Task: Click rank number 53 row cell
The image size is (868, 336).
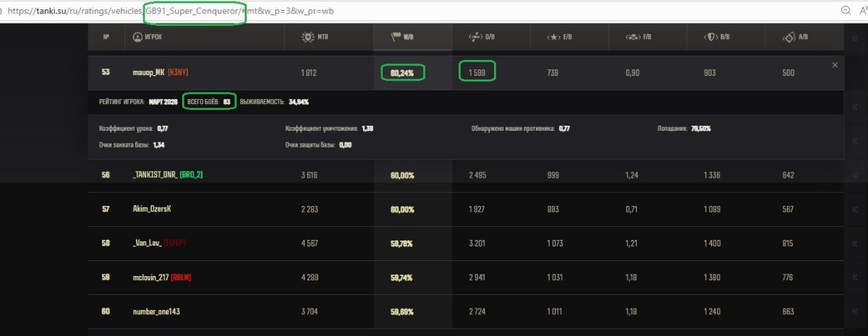Action: 106,72
